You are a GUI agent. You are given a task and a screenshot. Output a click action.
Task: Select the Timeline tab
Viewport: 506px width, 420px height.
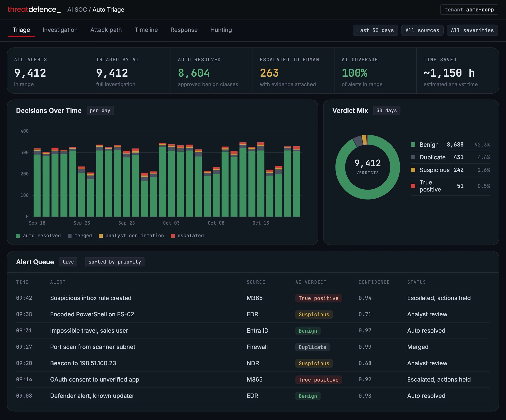pos(146,30)
